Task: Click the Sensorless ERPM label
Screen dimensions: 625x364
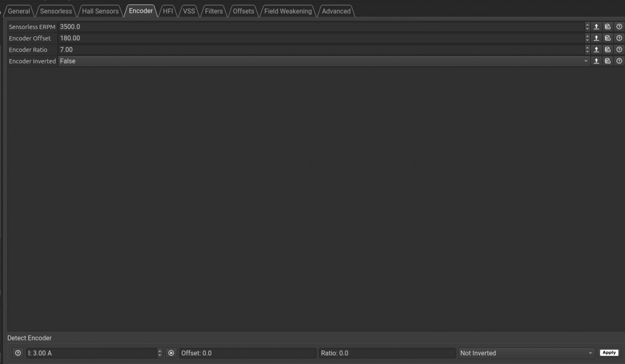Action: pyautogui.click(x=32, y=27)
